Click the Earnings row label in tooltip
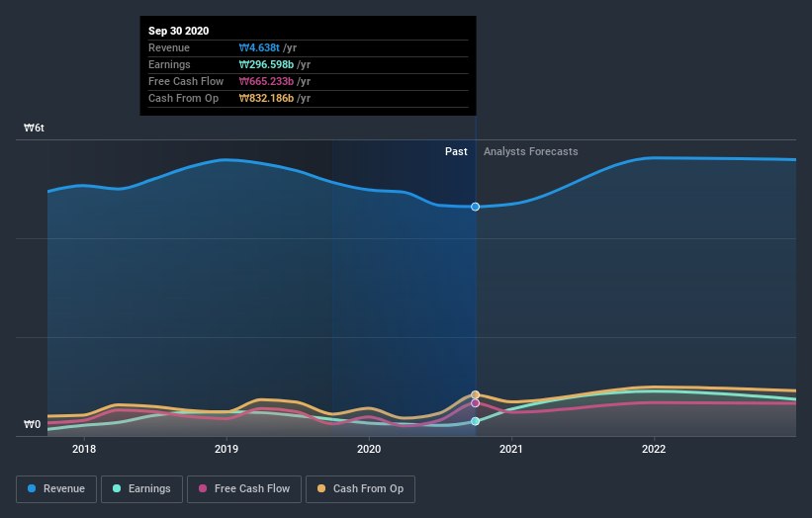Image resolution: width=812 pixels, height=518 pixels. (169, 64)
